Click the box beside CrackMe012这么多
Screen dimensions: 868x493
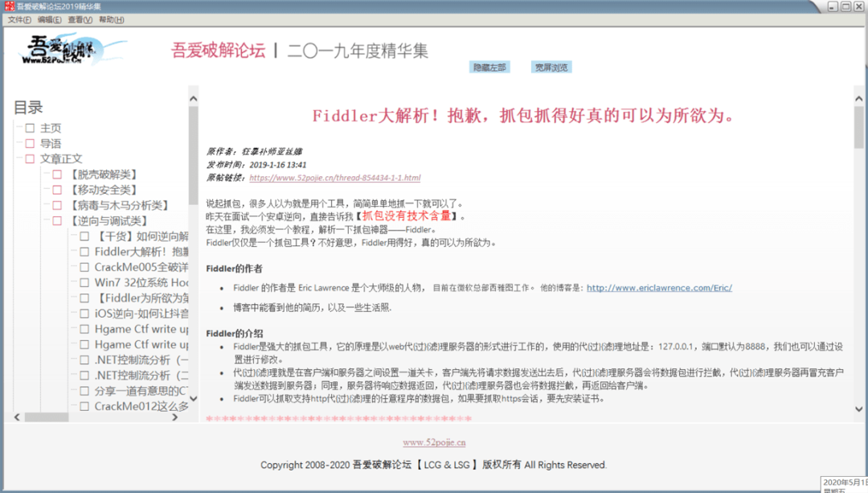coord(84,407)
